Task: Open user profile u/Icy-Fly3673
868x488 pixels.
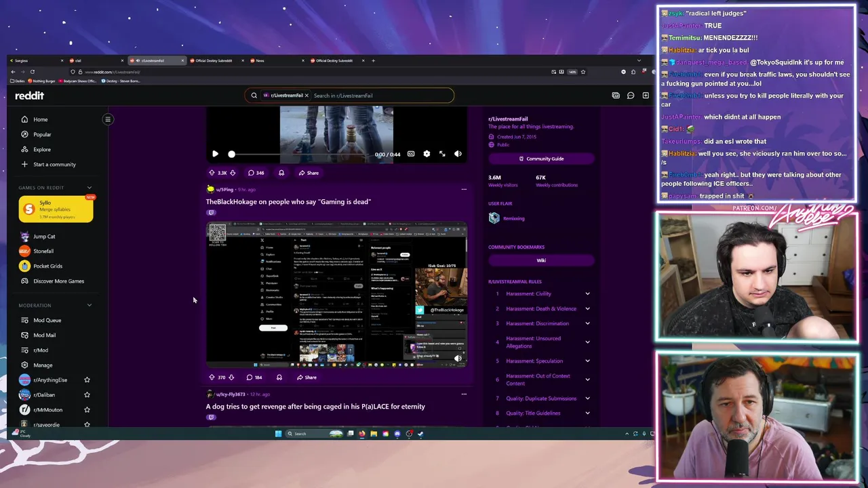Action: (231, 394)
